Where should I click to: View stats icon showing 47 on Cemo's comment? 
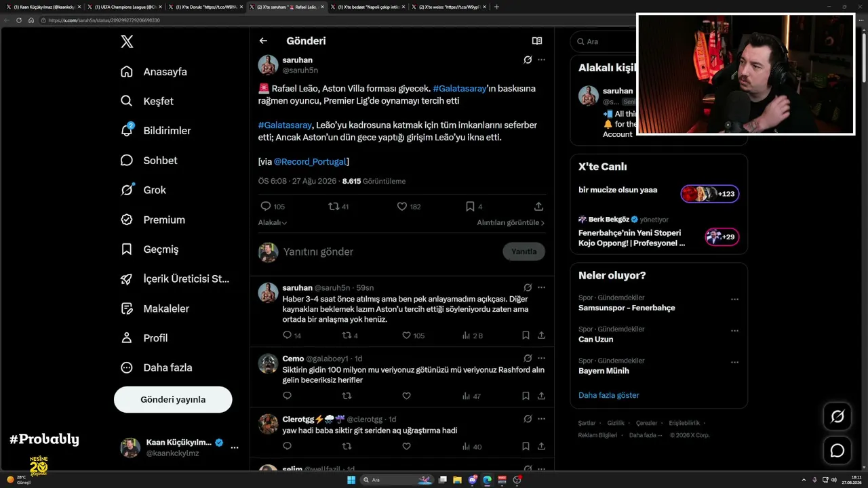[x=466, y=396]
